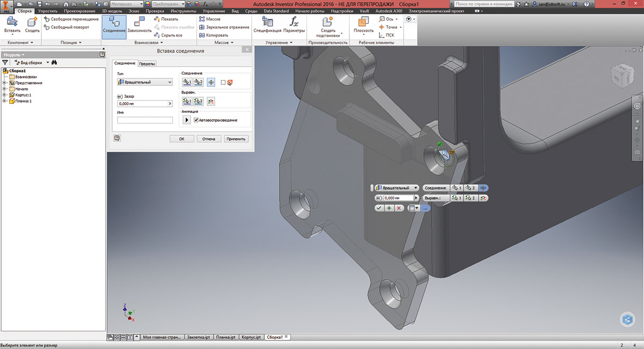Click the Вставить component icon
Viewport: 644px width, 349px height.
tap(13, 22)
